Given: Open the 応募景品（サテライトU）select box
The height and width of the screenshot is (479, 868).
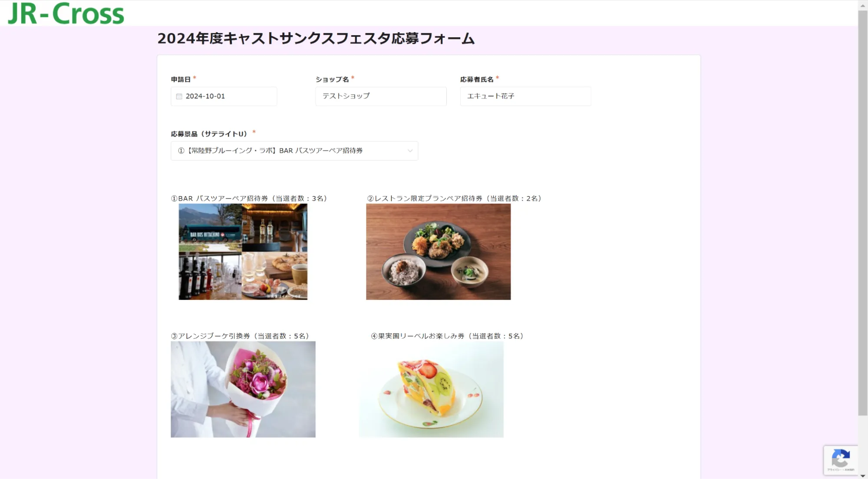Looking at the screenshot, I should (x=294, y=151).
